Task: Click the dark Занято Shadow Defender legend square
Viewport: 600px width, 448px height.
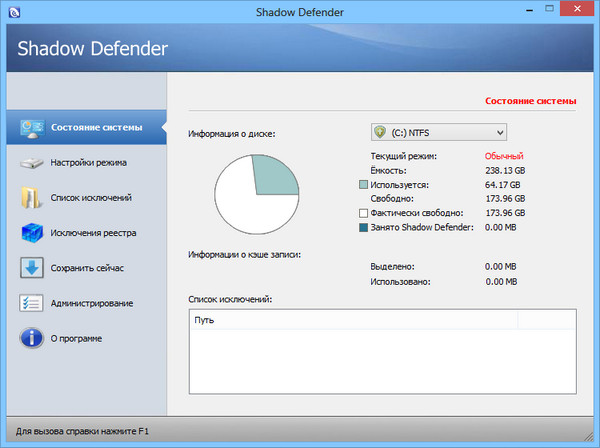Action: [364, 227]
